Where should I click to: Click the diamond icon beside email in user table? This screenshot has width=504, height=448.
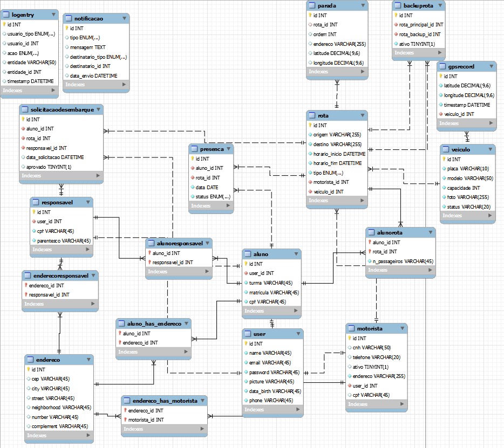(246, 363)
